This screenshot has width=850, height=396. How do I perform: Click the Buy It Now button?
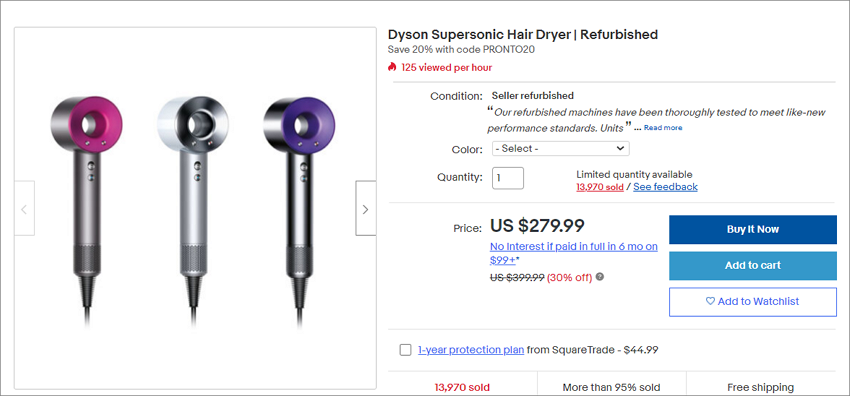[753, 230]
